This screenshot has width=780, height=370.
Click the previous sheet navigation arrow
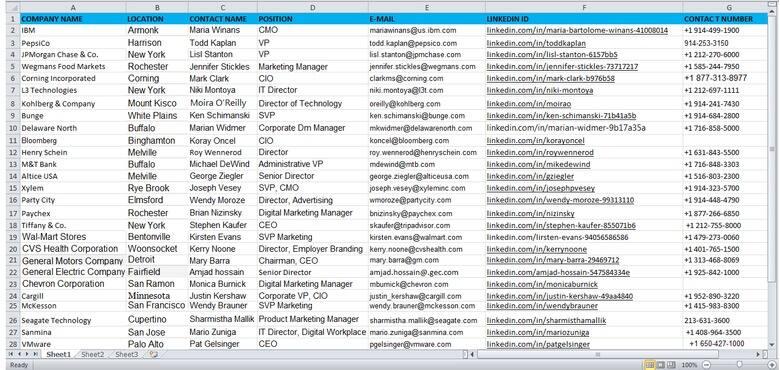(x=19, y=354)
